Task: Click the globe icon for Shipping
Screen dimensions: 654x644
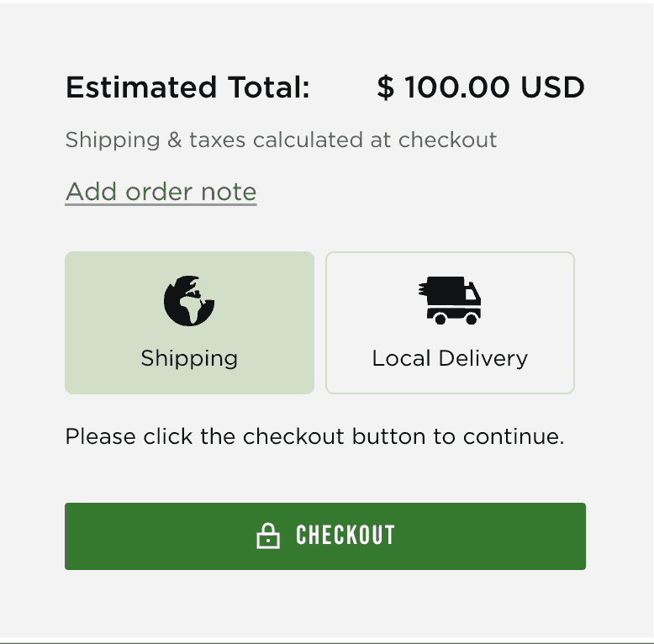Action: [189, 300]
